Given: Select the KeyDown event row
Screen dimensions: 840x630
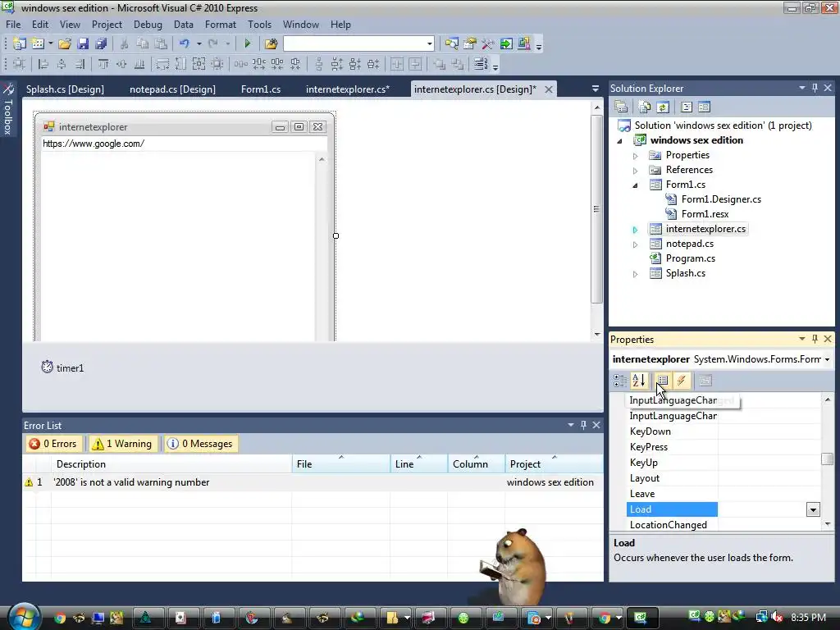Looking at the screenshot, I should pyautogui.click(x=724, y=431).
